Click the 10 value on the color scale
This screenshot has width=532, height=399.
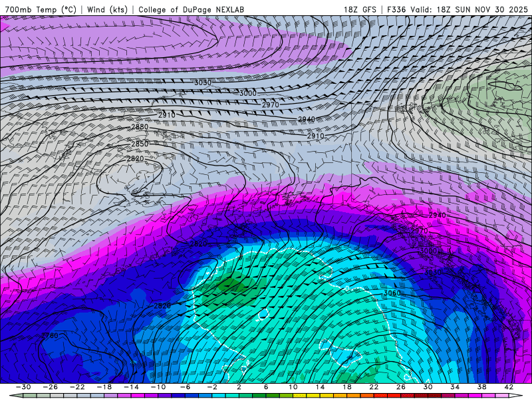tap(293, 387)
